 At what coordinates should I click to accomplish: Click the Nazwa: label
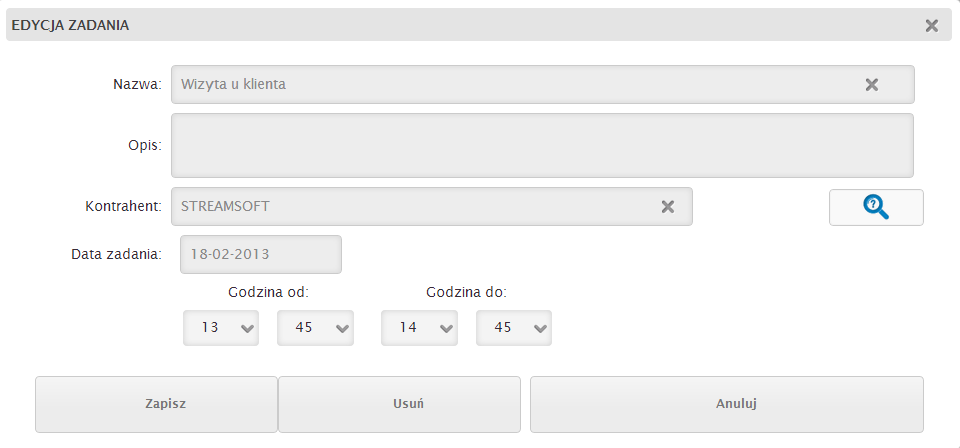tap(138, 84)
